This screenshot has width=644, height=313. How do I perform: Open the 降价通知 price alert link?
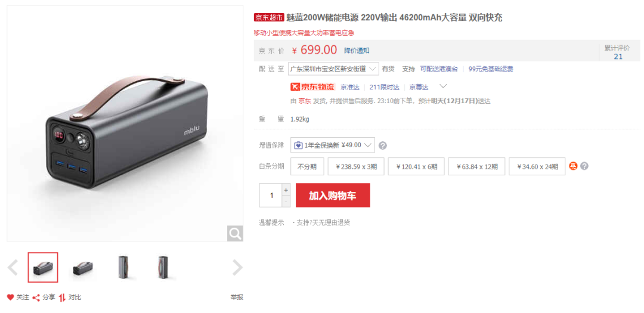[357, 51]
